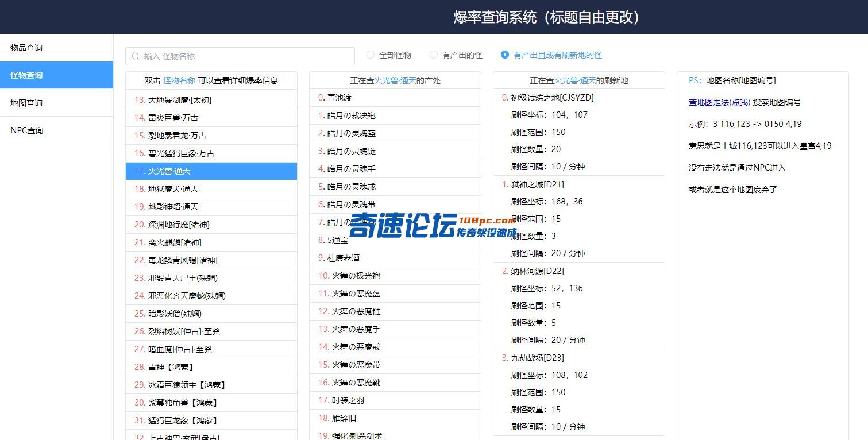Select monster 30. 紫翼独角兽【鸿蒙】
The width and height of the screenshot is (868, 440).
(211, 403)
